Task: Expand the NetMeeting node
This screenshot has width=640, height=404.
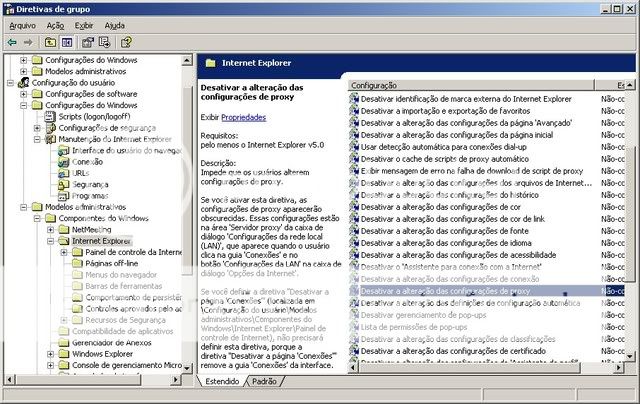Action: pos(51,230)
